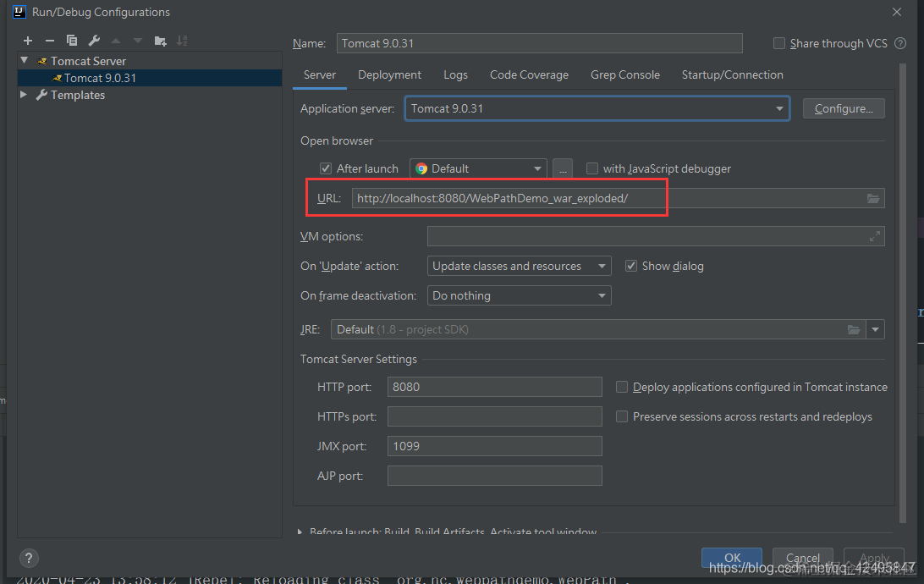Open the Application server dropdown
The height and width of the screenshot is (584, 924).
[597, 108]
